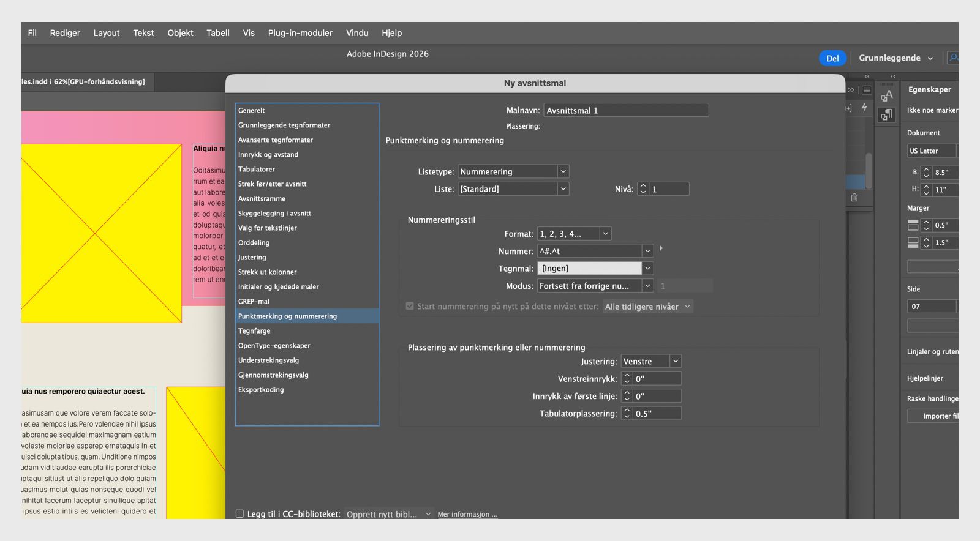Open the Tekst menu
980x541 pixels.
pyautogui.click(x=143, y=33)
